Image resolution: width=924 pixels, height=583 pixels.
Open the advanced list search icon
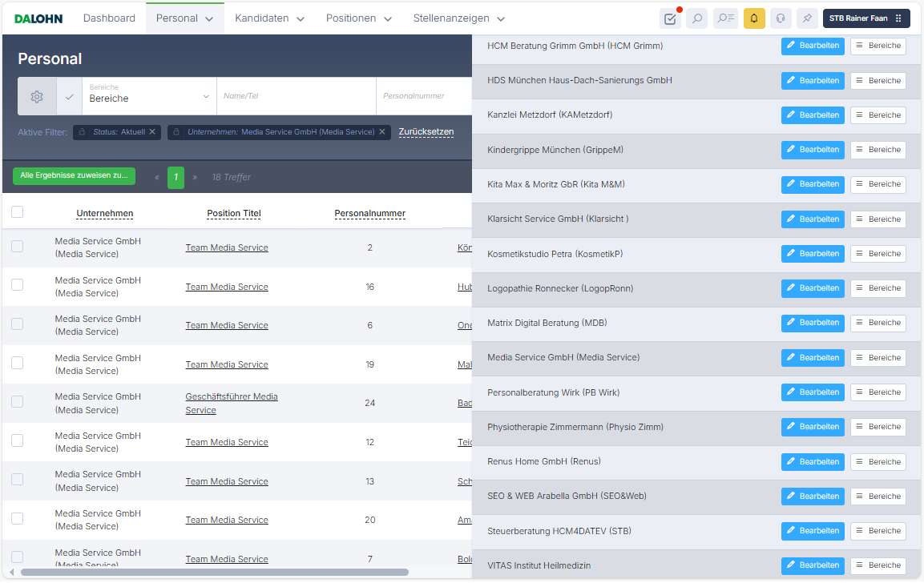(725, 18)
